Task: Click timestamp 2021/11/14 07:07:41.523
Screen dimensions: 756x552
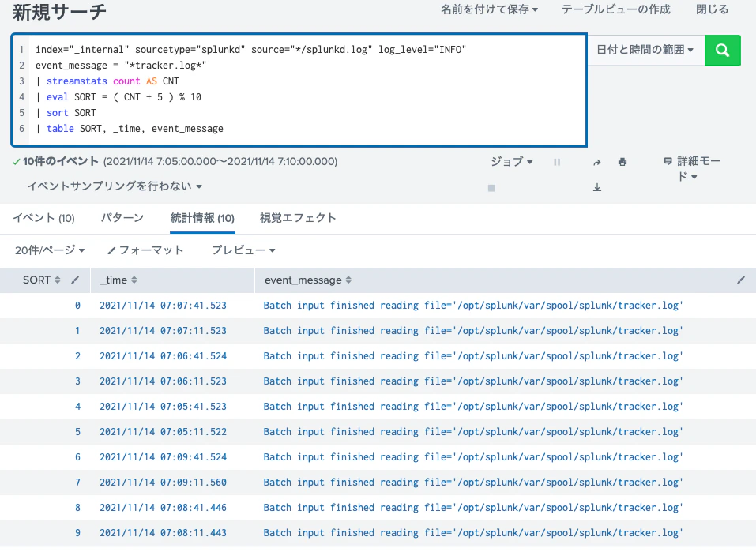Action: pos(163,306)
